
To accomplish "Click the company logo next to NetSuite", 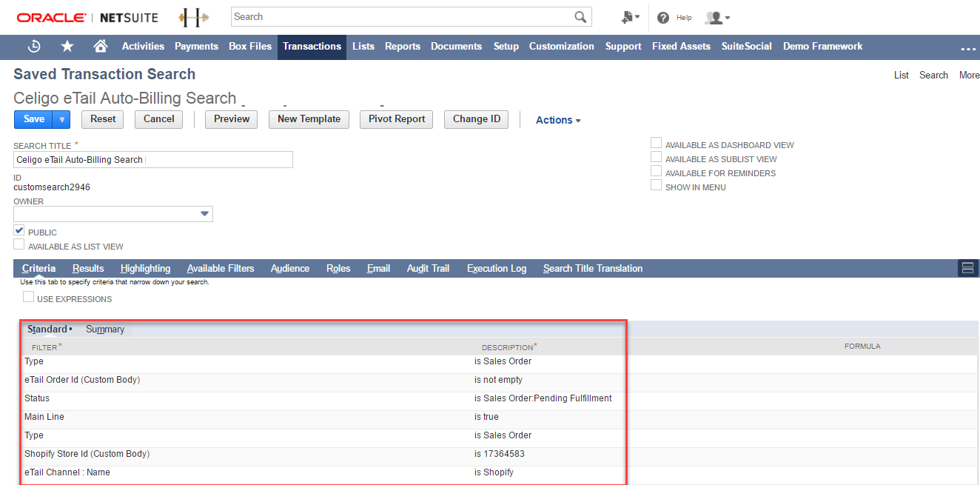I will click(x=193, y=17).
